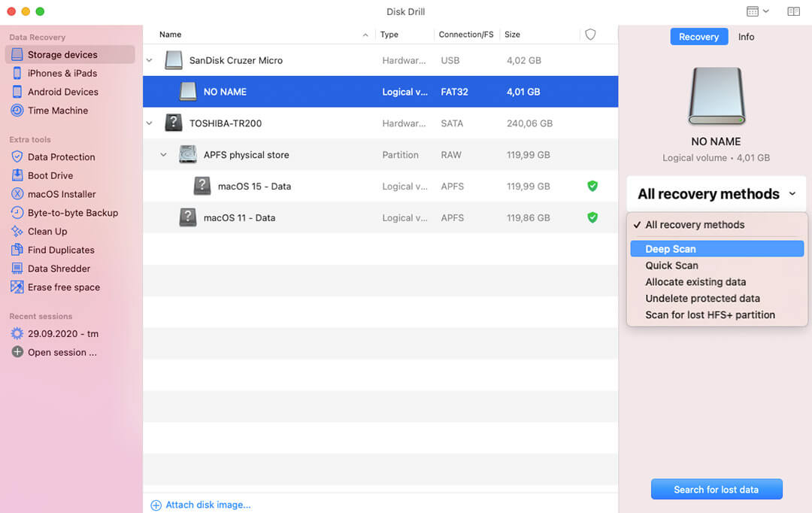Click green shield for macOS 15 - Data

point(592,186)
